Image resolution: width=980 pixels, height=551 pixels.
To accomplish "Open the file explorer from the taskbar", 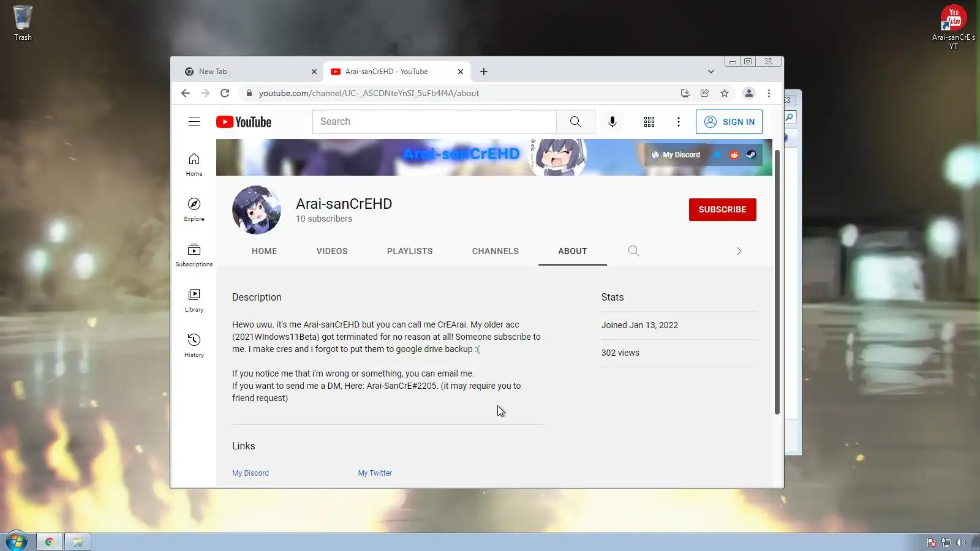I will 78,542.
